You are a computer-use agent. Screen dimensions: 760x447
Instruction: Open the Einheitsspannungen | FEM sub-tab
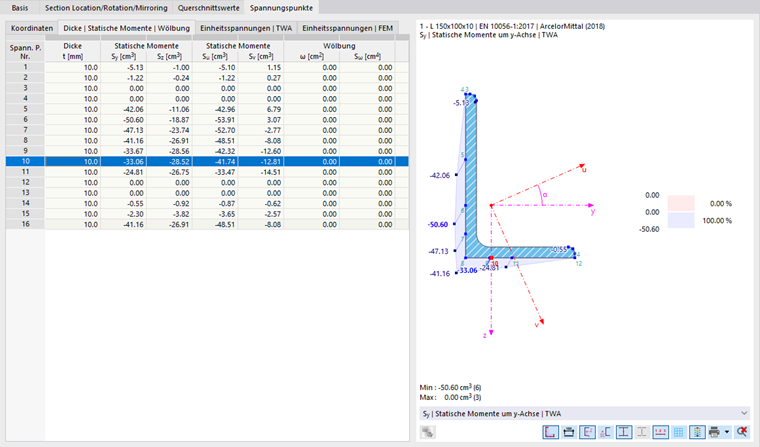click(x=348, y=28)
